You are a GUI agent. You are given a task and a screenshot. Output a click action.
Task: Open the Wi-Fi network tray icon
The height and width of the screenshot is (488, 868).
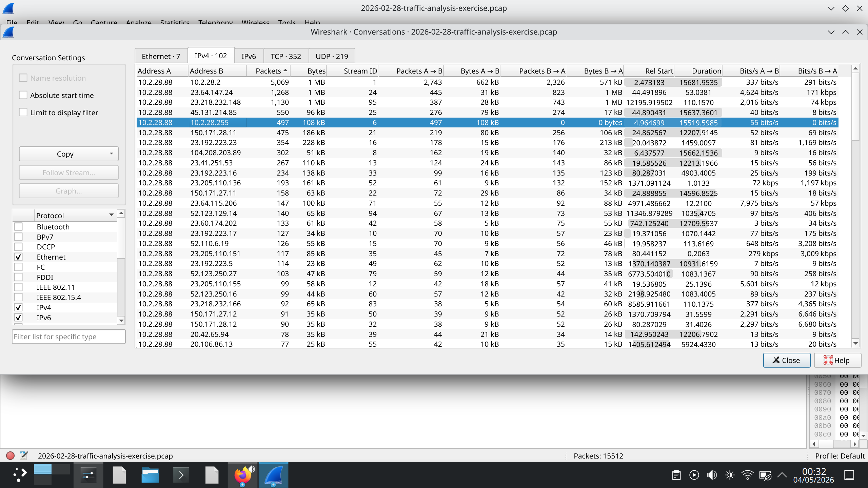pyautogui.click(x=747, y=475)
